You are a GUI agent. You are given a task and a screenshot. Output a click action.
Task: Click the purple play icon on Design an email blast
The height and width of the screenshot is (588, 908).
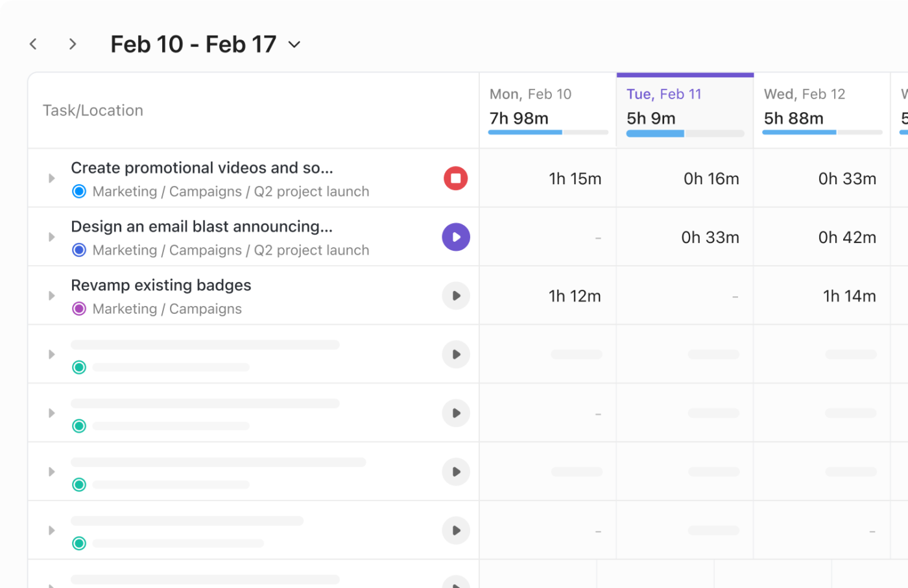(x=455, y=237)
